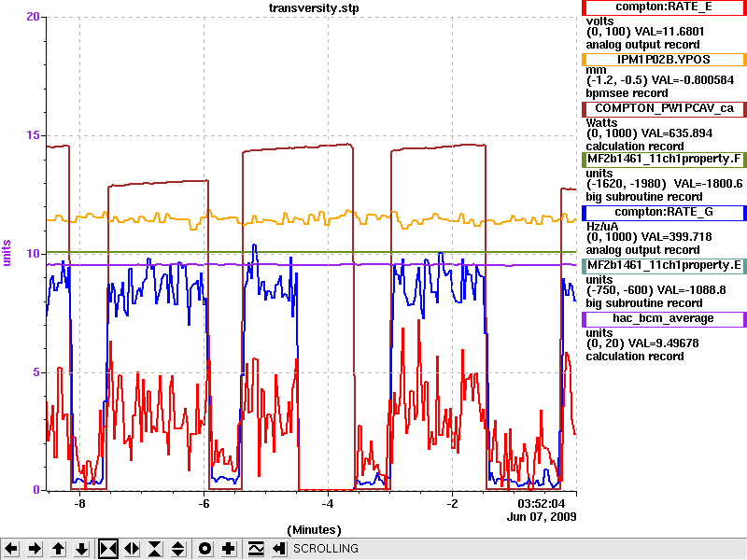
Task: Click the y-axis value 20
Action: coord(33,17)
